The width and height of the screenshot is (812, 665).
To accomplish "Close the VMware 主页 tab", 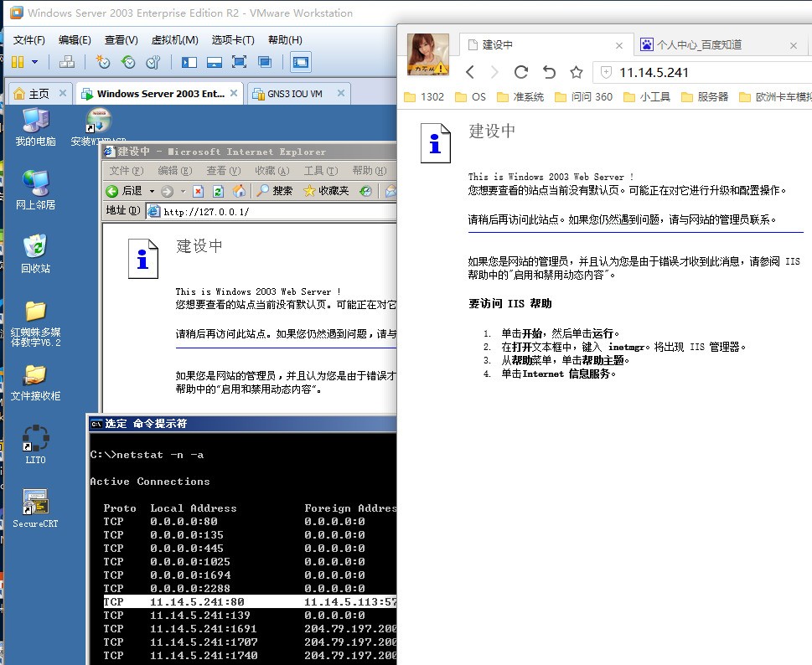I will pyautogui.click(x=63, y=93).
